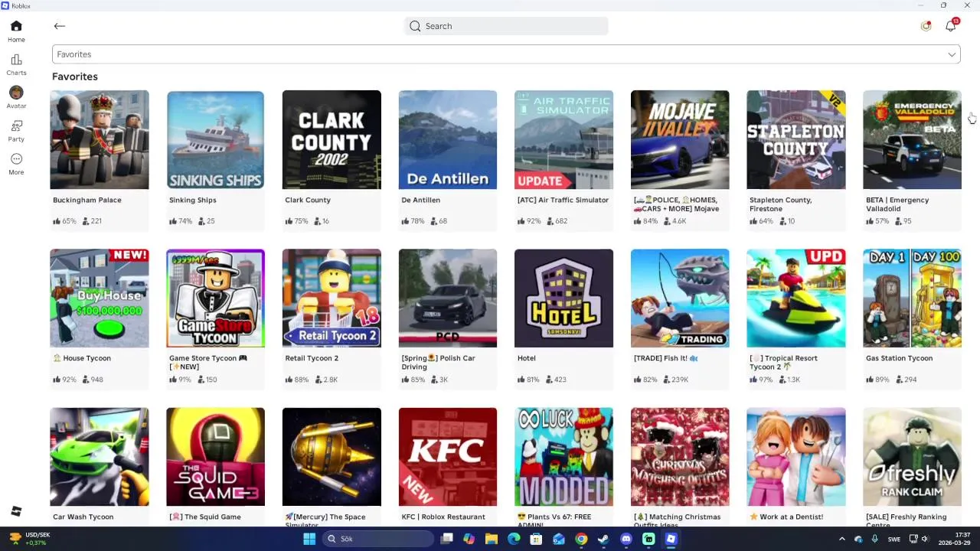The image size is (980, 551).
Task: Click '[ATC] Air Traffic Simulator' title
Action: click(x=563, y=200)
